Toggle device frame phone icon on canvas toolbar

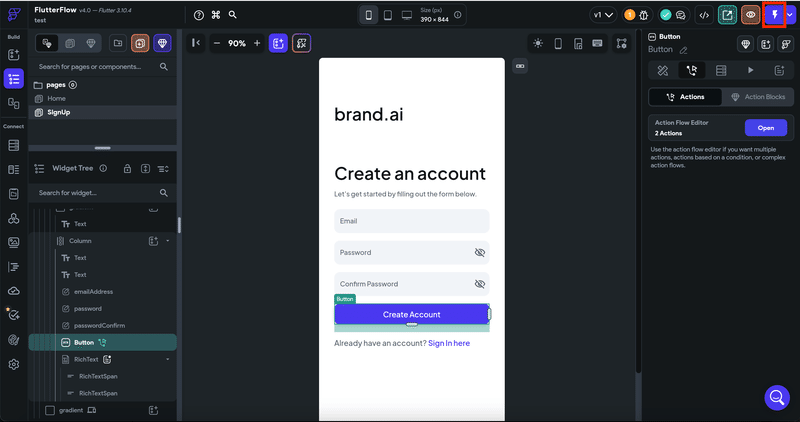pyautogui.click(x=558, y=43)
